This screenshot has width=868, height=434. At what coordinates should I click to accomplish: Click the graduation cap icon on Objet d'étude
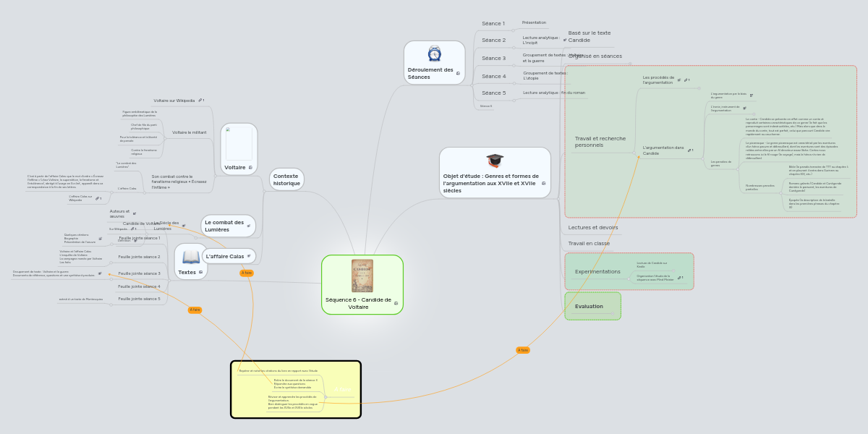click(495, 161)
